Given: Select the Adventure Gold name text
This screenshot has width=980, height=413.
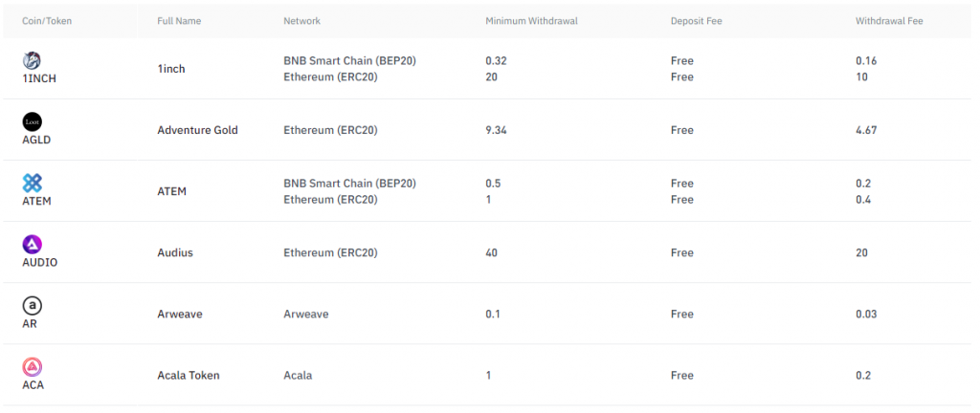Looking at the screenshot, I should click(197, 130).
